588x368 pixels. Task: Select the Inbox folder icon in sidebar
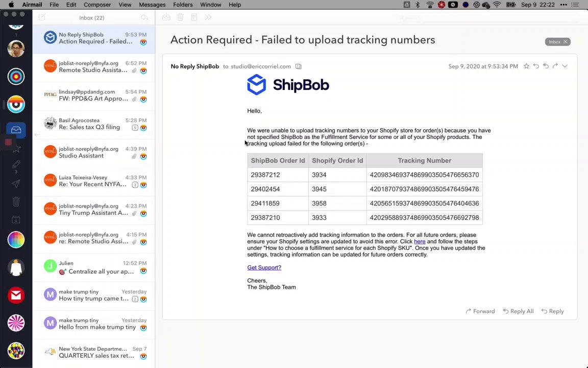pos(16,130)
